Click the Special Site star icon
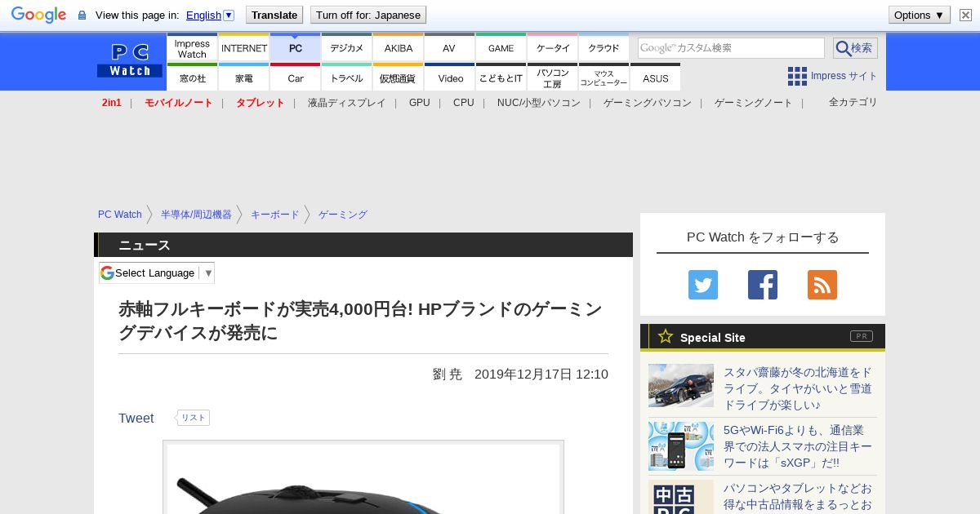Image resolution: width=980 pixels, height=514 pixels. click(666, 336)
